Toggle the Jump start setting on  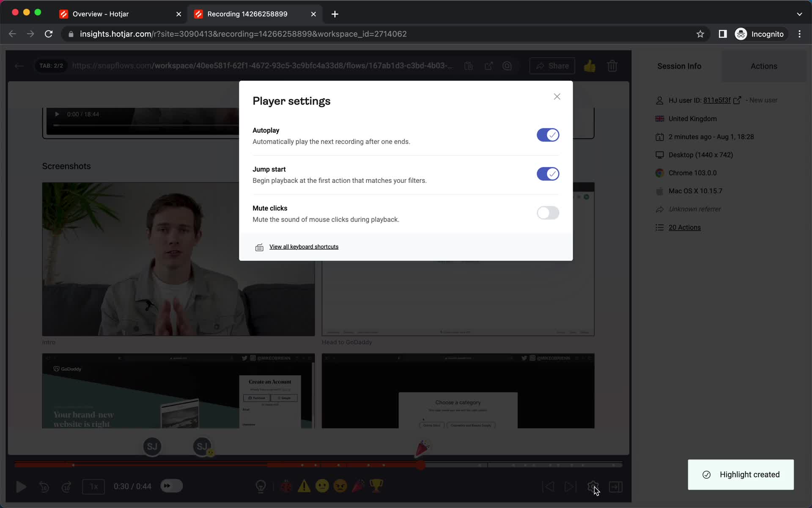pos(548,174)
